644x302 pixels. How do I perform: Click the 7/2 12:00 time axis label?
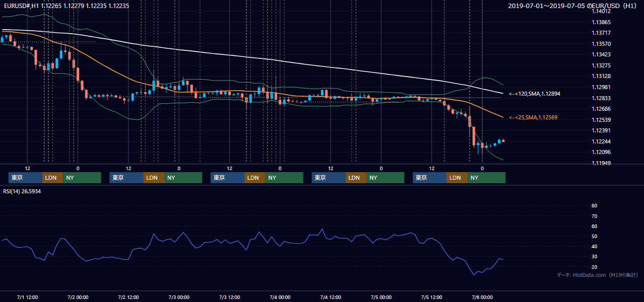click(x=128, y=297)
